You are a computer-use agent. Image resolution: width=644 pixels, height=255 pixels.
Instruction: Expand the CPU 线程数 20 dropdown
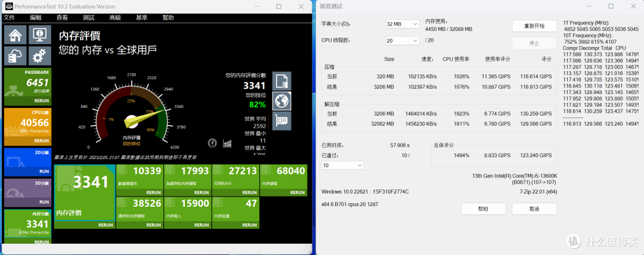click(x=402, y=41)
